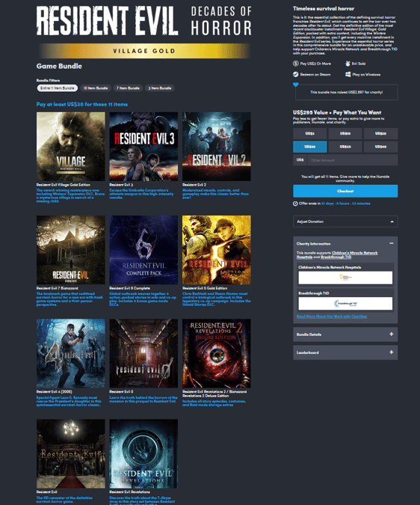Expand the Bundle Details section
Image resolution: width=420 pixels, height=505 pixels.
(x=345, y=334)
